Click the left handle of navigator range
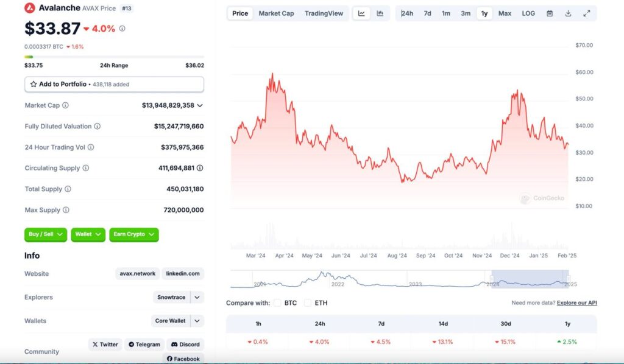The height and width of the screenshot is (364, 624). point(492,279)
